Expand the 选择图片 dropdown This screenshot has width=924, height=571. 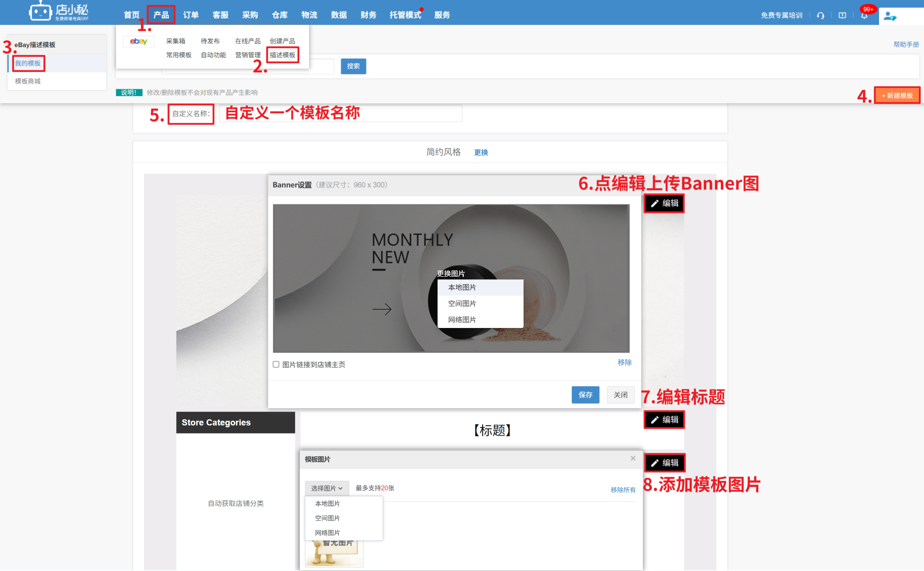326,488
